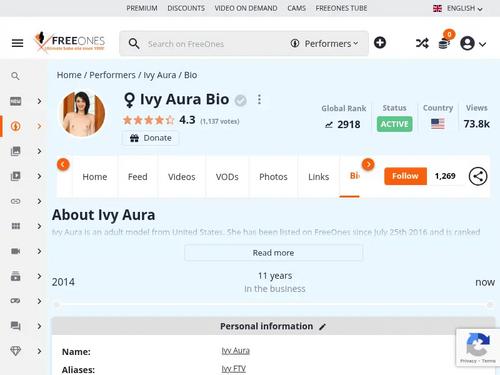Viewport: 500px width, 375px height.
Task: Click the United States flag
Action: 438,124
